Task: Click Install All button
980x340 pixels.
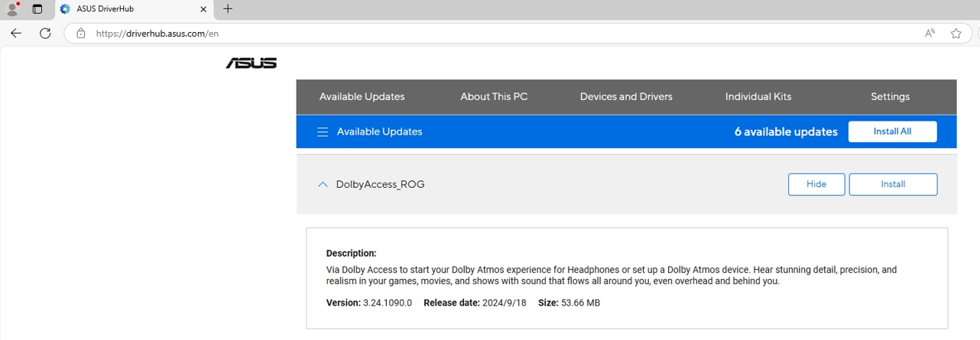Action: (892, 131)
